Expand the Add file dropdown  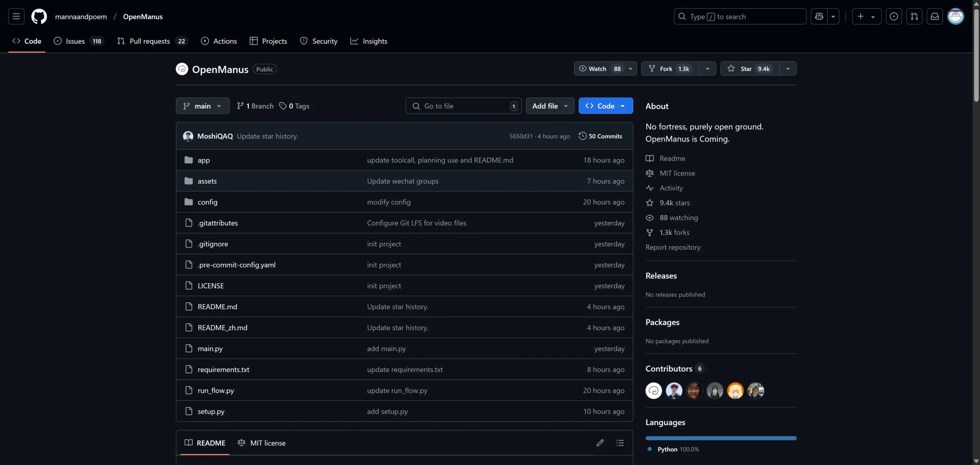coord(550,106)
